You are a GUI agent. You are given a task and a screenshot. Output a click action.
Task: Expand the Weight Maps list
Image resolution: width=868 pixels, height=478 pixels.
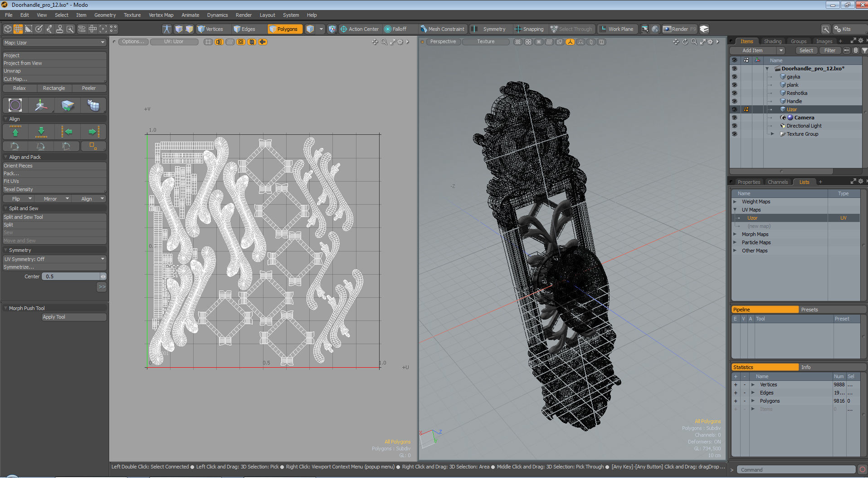735,202
